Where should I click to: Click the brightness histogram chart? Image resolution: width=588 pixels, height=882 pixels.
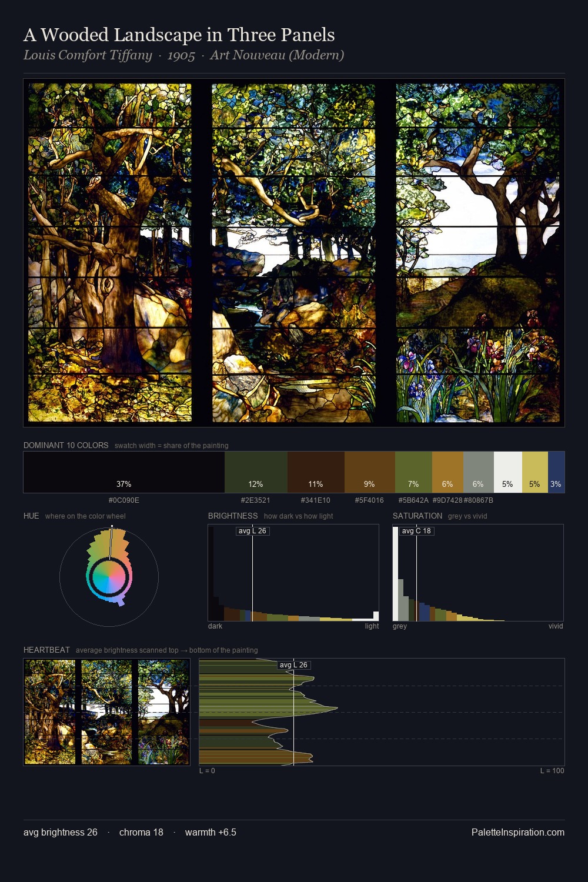click(x=293, y=573)
